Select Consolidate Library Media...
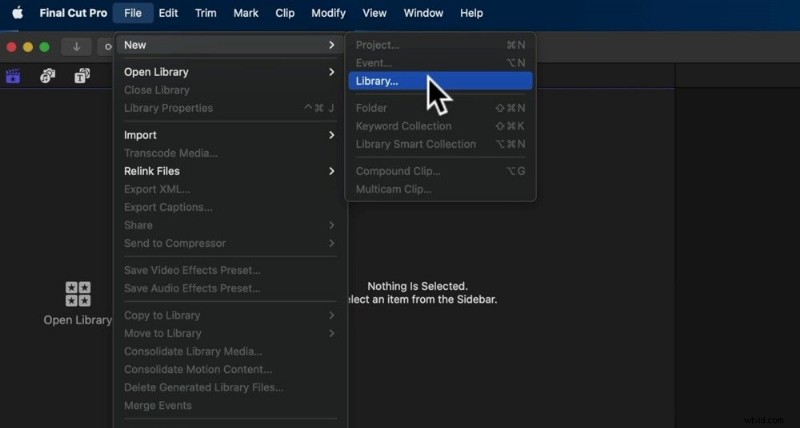The image size is (800, 428). click(x=230, y=351)
